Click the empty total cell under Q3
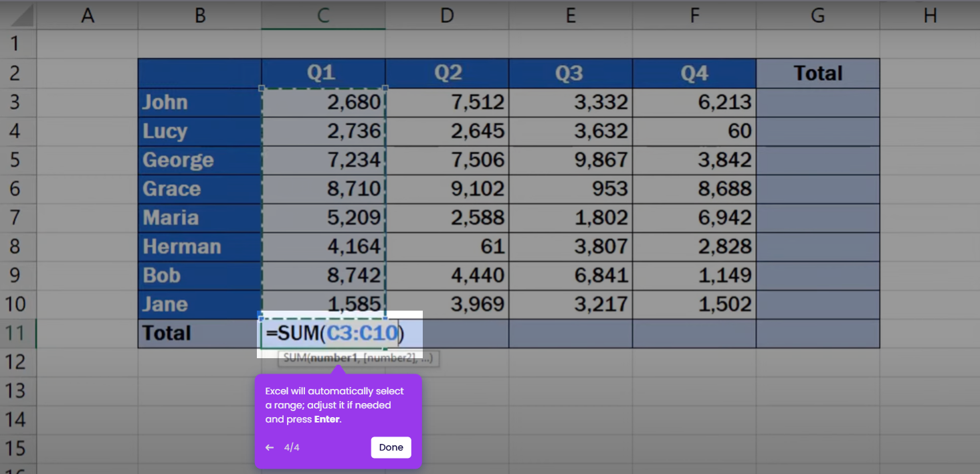This screenshot has width=980, height=474. point(571,333)
